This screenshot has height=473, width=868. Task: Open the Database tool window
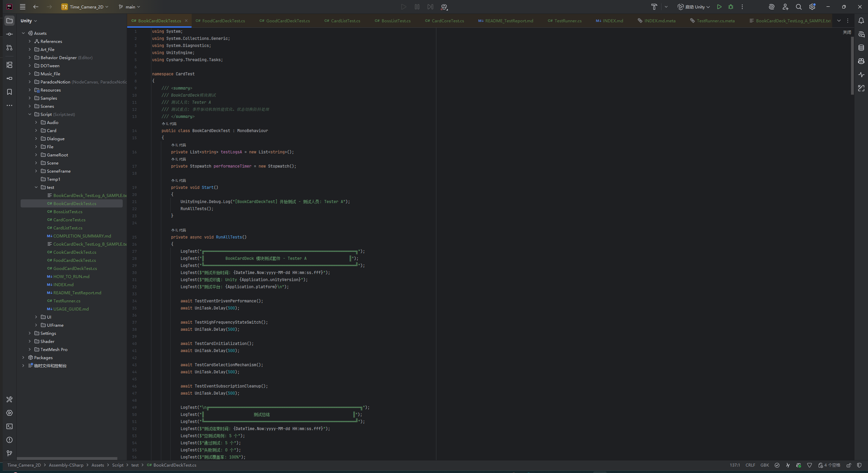(x=861, y=48)
